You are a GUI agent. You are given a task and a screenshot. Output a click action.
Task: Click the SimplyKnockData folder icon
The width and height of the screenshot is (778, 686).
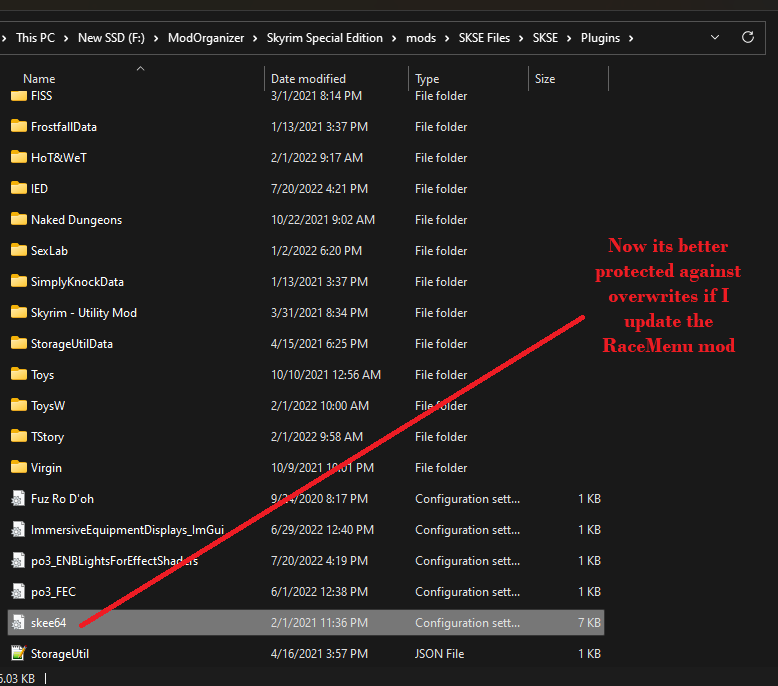pyautogui.click(x=19, y=281)
